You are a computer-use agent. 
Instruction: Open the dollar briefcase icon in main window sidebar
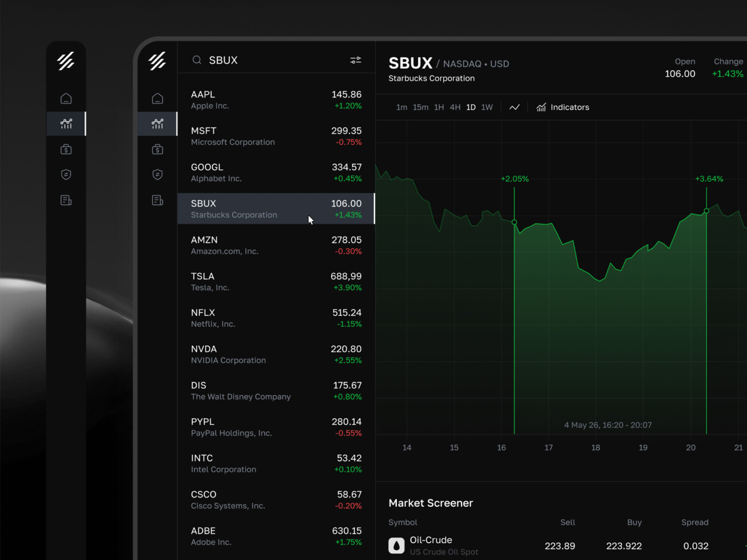(x=157, y=149)
